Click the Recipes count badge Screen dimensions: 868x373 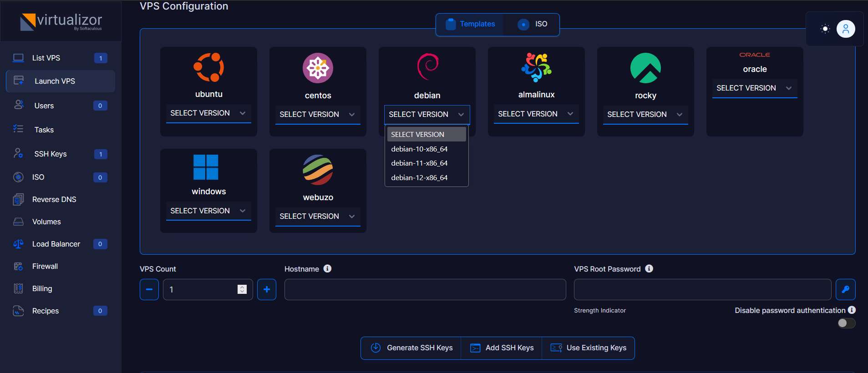pyautogui.click(x=100, y=311)
